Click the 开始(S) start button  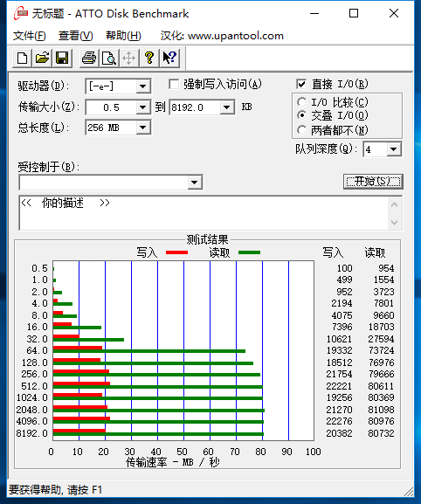coord(373,182)
